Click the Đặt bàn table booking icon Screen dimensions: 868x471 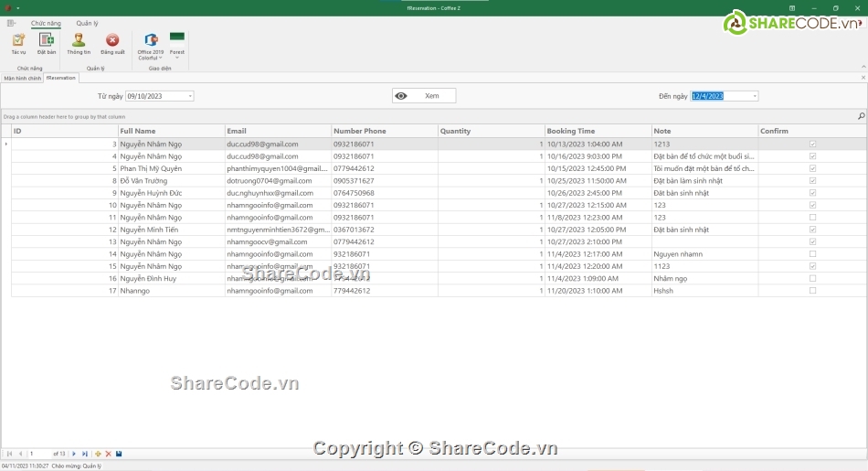coord(46,42)
